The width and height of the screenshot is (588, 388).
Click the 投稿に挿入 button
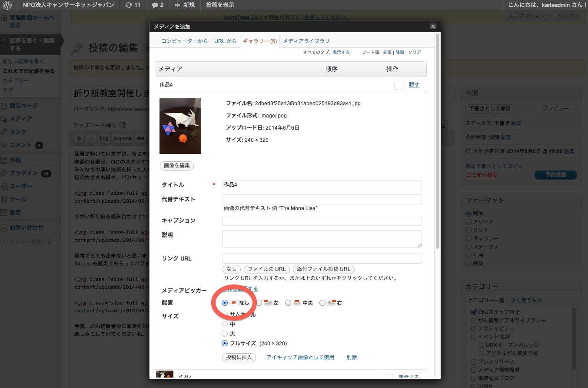pyautogui.click(x=239, y=358)
